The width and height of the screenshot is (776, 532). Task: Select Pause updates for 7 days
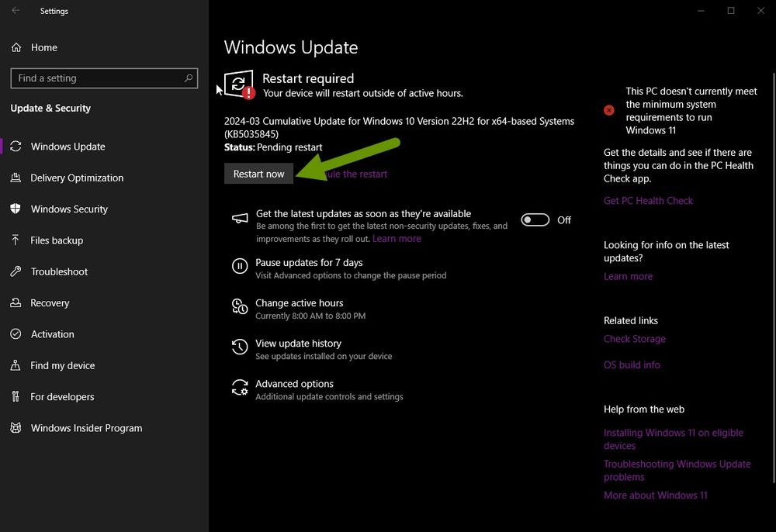point(310,263)
